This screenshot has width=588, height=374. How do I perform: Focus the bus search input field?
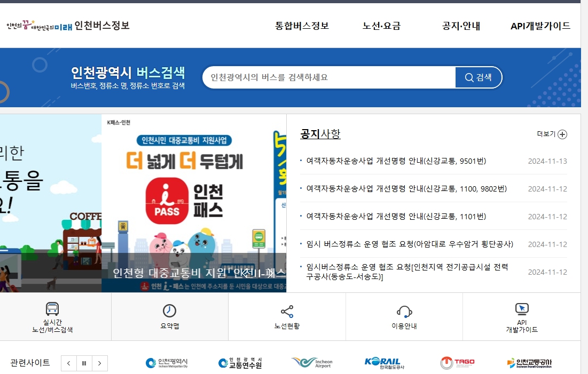pyautogui.click(x=329, y=77)
